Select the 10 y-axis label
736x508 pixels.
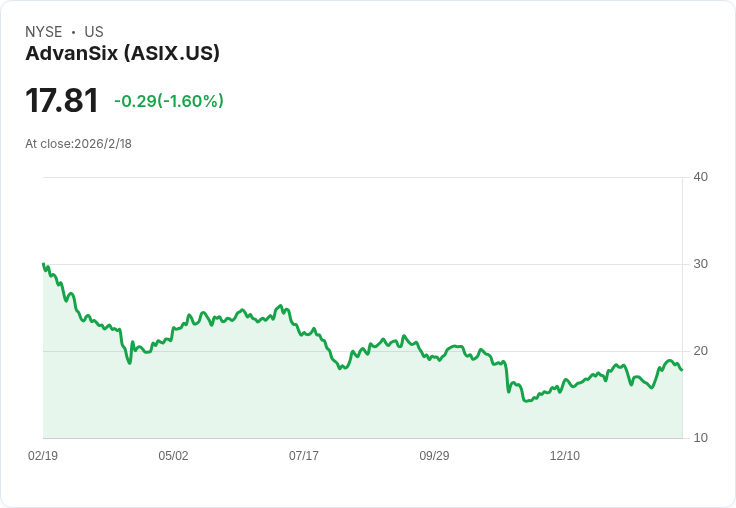(700, 438)
